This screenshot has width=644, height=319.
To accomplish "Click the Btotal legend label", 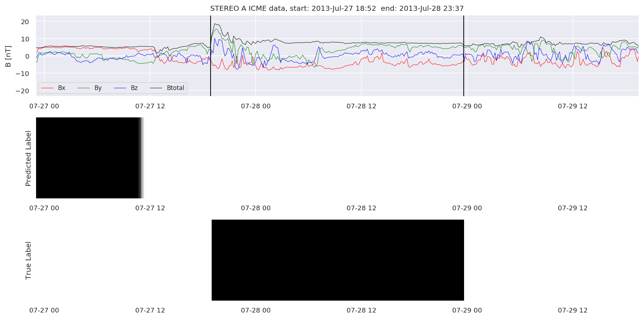I will coord(175,88).
